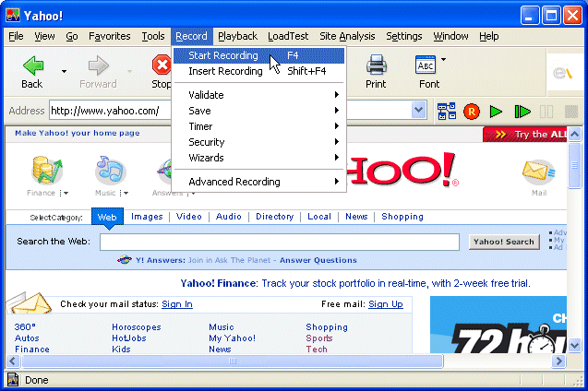588x391 pixels.
Task: Open the LoadTest menu
Action: 288,36
